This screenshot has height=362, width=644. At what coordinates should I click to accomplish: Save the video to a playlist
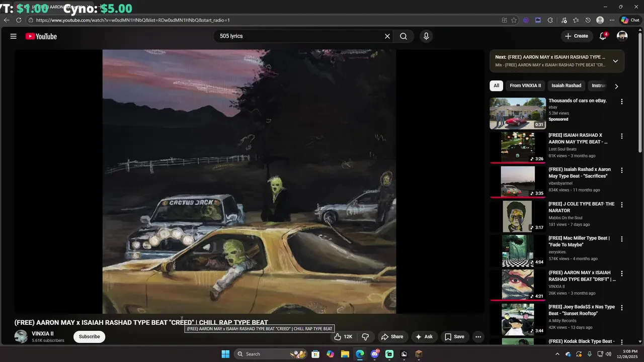click(x=454, y=337)
